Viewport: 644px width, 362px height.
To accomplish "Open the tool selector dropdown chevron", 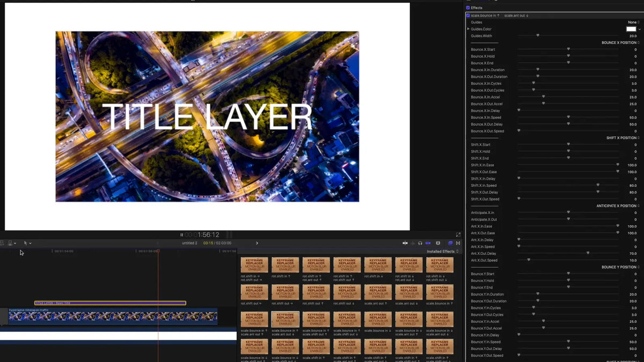I will 30,243.
